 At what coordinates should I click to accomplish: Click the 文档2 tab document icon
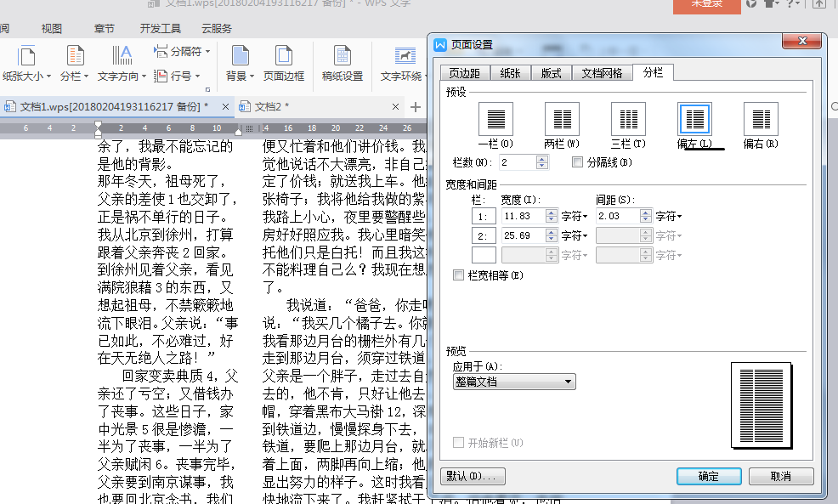coord(245,107)
